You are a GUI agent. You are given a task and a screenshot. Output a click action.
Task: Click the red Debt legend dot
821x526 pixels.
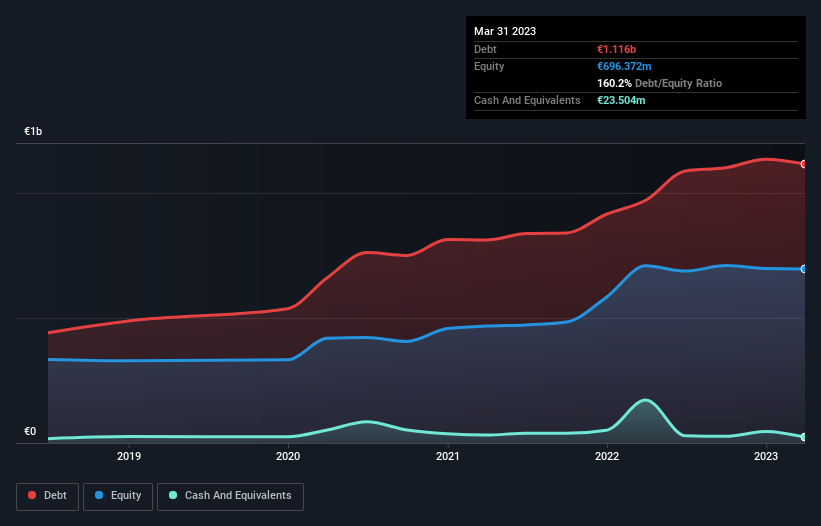click(32, 495)
